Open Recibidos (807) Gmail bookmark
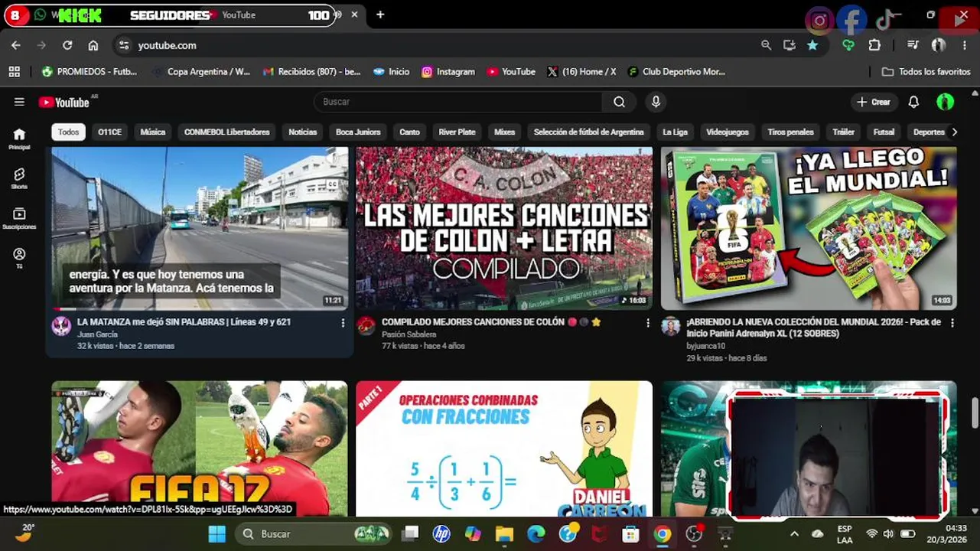This screenshot has width=980, height=551. 311,71
